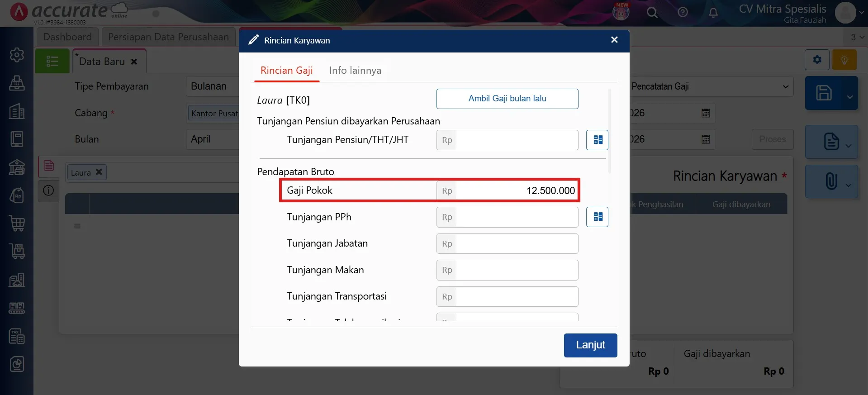868x395 pixels.
Task: Open the help question mark icon
Action: pos(683,12)
